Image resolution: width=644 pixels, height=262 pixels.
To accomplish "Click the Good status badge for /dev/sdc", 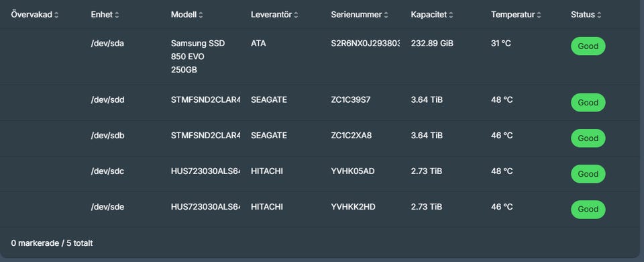I will coord(588,174).
